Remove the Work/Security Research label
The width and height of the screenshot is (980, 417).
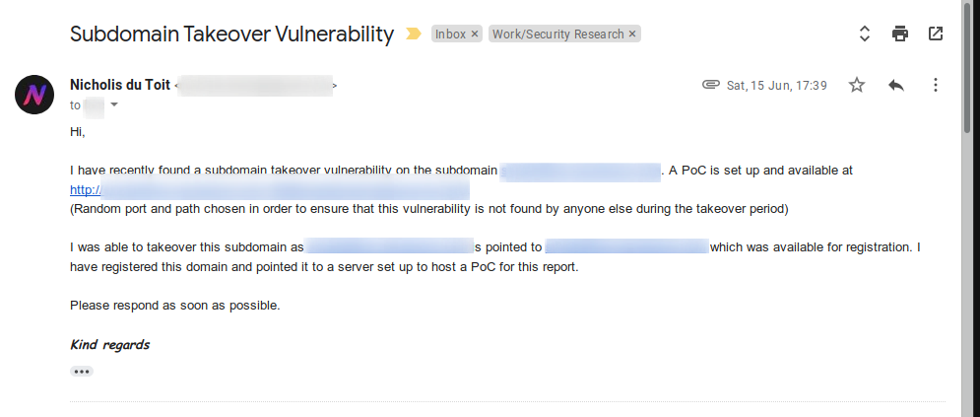coord(632,35)
